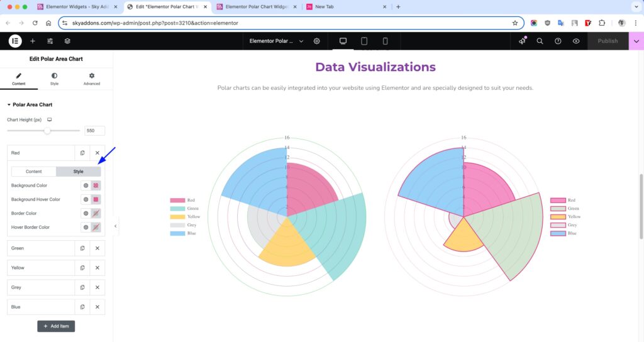644x342 pixels.
Task: Open Site Settings sliders icon
Action: click(x=50, y=41)
